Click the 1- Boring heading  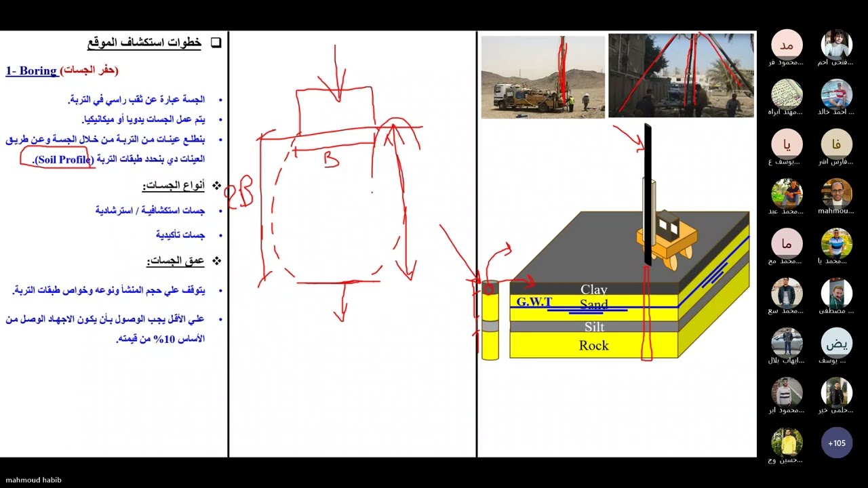point(31,70)
